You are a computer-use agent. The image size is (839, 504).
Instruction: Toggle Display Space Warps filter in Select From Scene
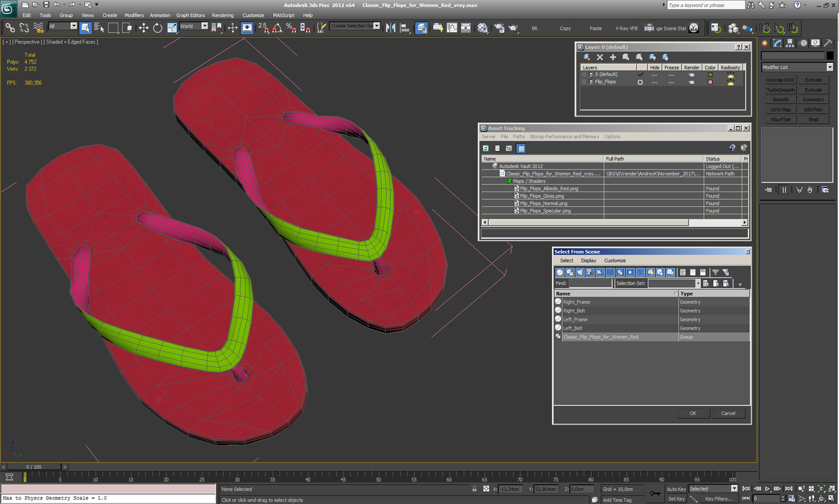(x=610, y=272)
